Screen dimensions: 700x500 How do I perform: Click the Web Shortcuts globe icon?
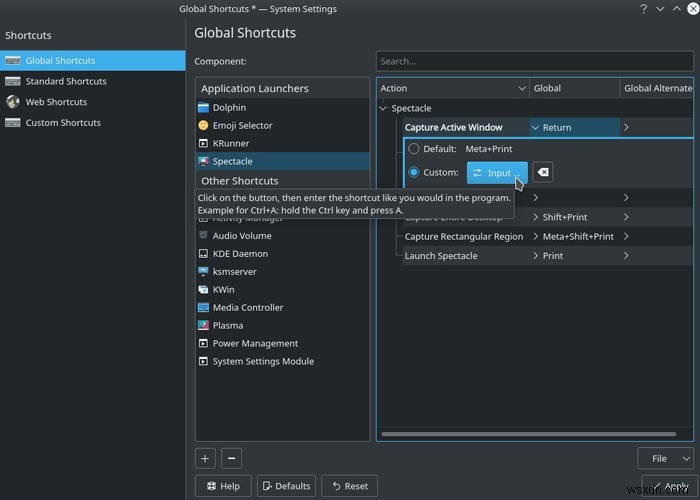point(12,102)
